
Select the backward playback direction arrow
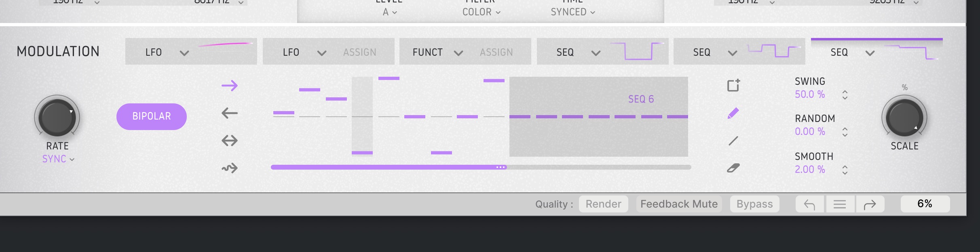(230, 113)
